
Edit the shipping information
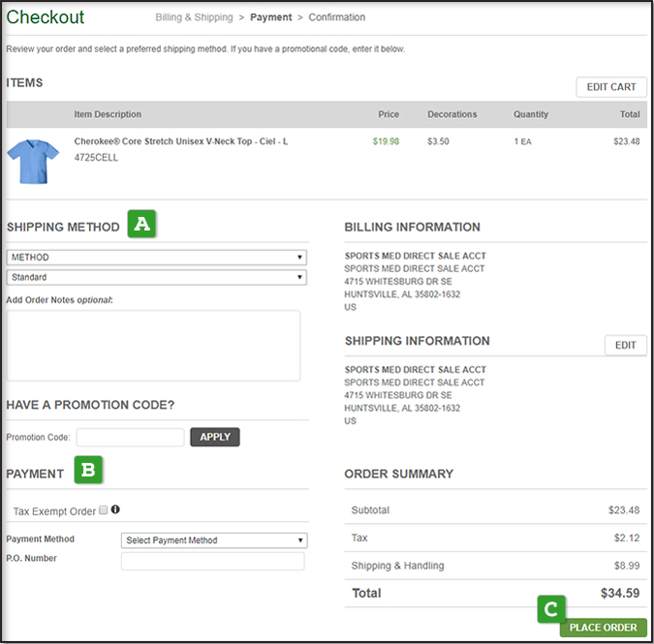tap(625, 345)
